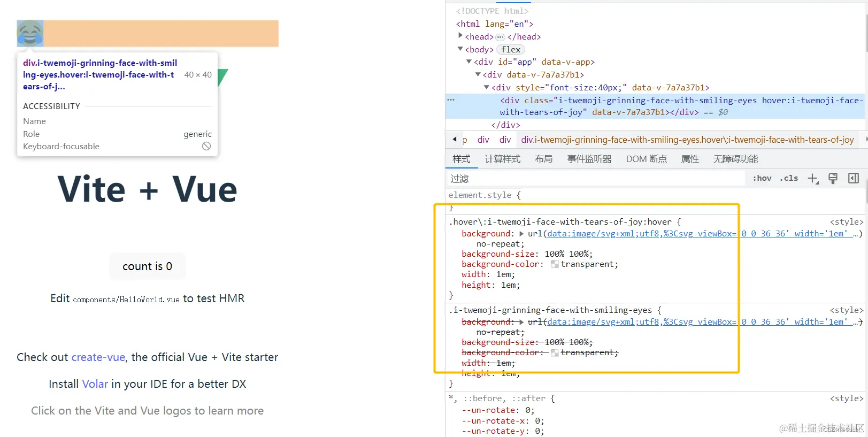Image resolution: width=868 pixels, height=437 pixels.
Task: Click the components/HelloWorld.vue code text
Action: click(x=126, y=300)
